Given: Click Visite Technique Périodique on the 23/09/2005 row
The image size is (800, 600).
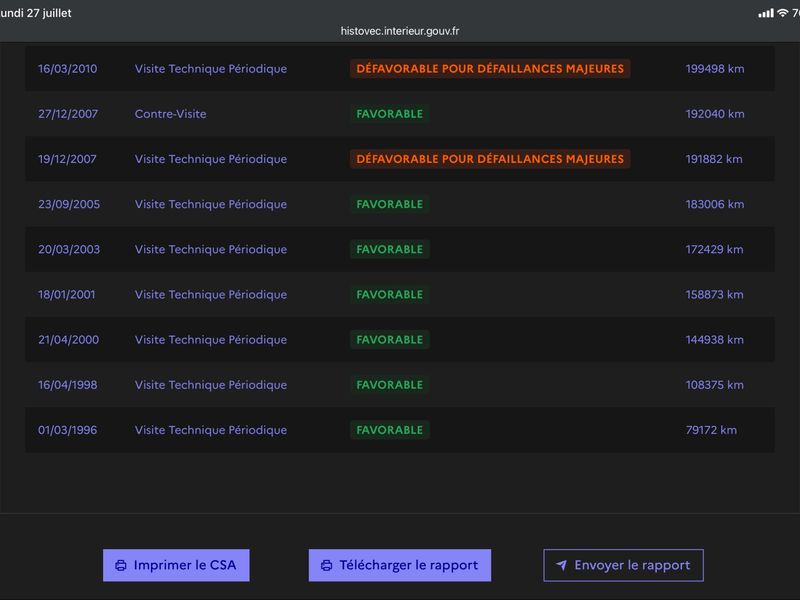Looking at the screenshot, I should (211, 204).
